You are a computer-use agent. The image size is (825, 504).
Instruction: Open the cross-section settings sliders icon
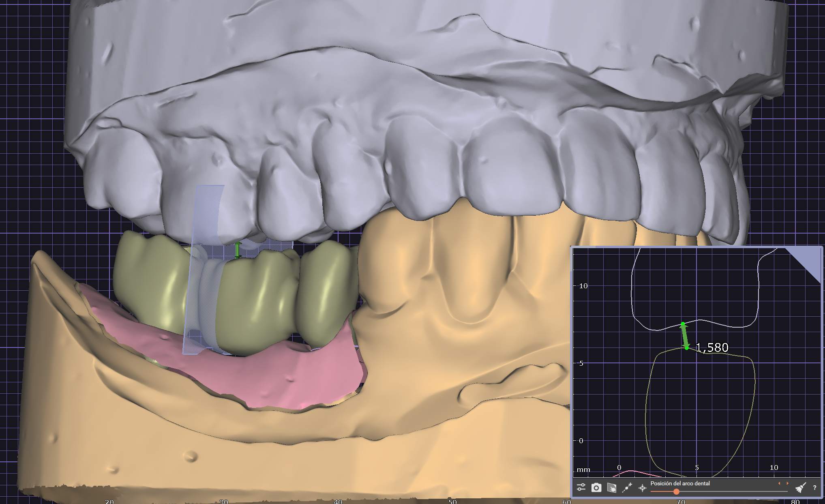click(581, 487)
